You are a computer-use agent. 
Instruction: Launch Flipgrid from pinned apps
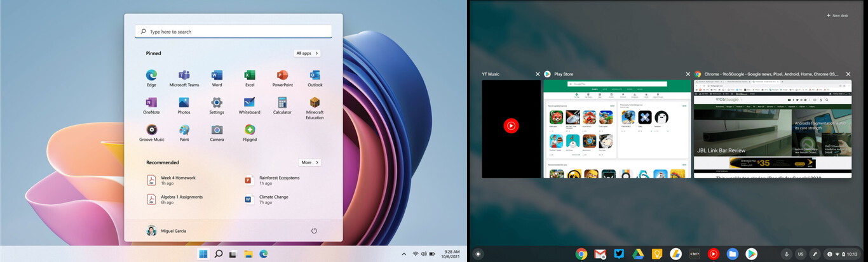point(250,133)
